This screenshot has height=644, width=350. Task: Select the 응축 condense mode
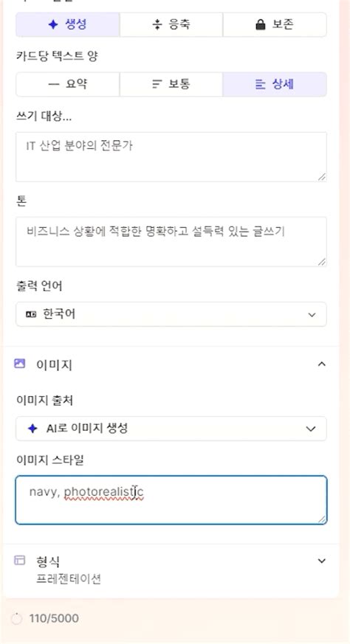(171, 24)
